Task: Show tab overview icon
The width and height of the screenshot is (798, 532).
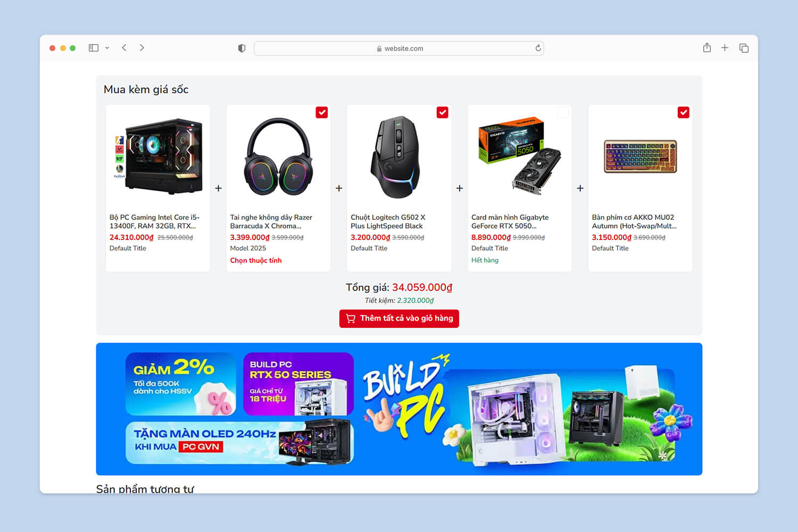Action: (744, 48)
